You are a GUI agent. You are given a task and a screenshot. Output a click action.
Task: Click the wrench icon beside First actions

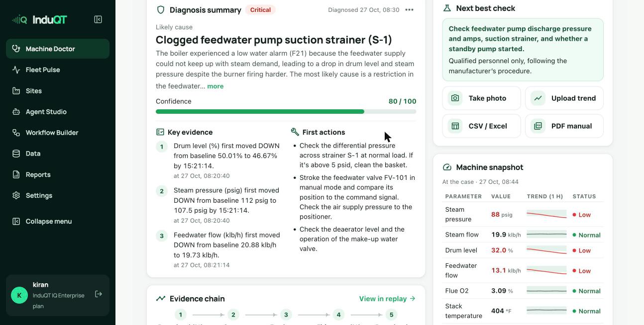coord(295,132)
